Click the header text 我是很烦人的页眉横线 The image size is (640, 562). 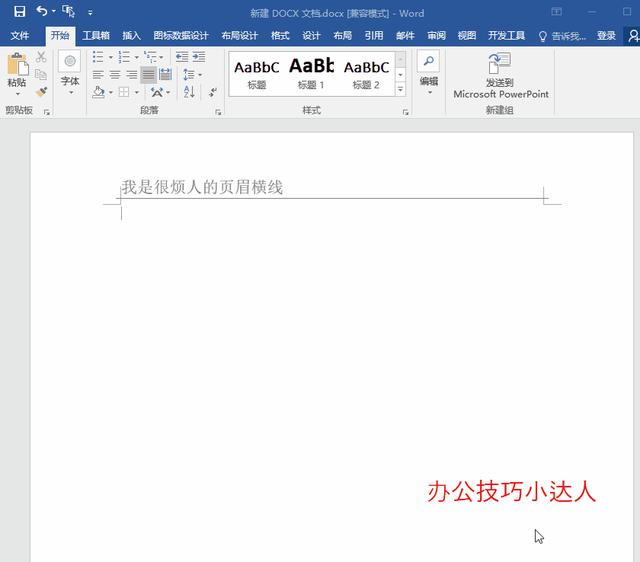(202, 187)
